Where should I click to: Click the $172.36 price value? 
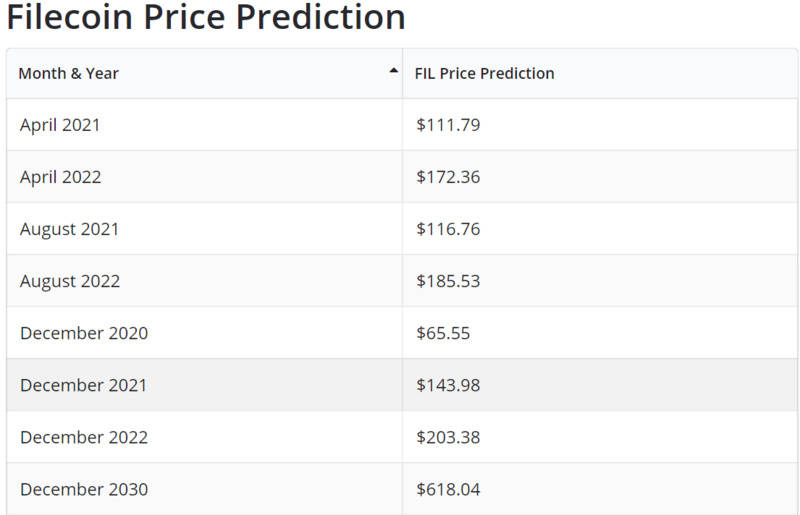pos(448,177)
